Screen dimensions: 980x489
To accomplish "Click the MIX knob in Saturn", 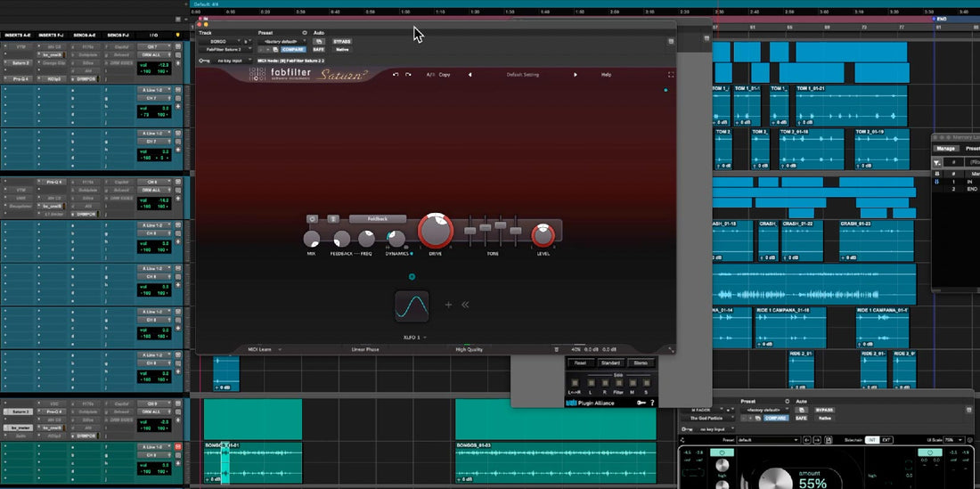I will click(x=311, y=239).
